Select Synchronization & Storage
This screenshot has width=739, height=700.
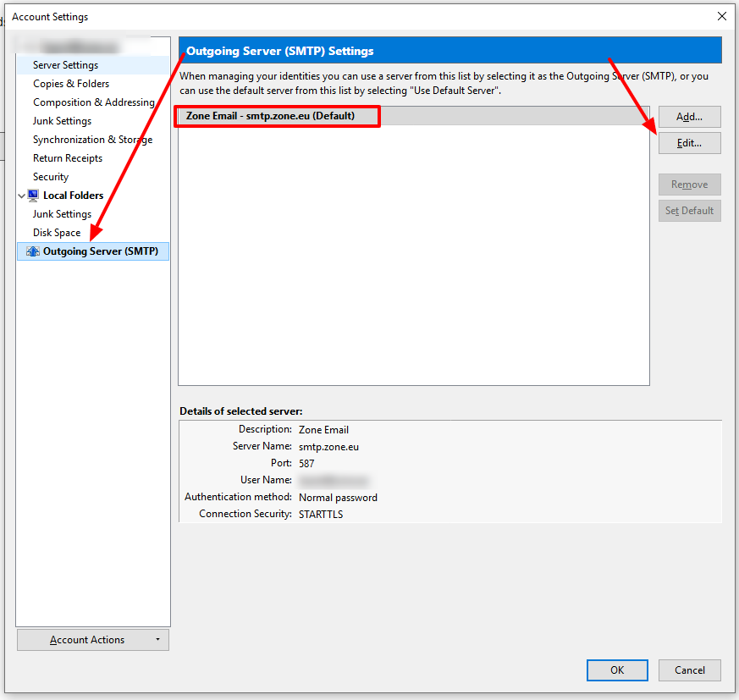point(92,140)
